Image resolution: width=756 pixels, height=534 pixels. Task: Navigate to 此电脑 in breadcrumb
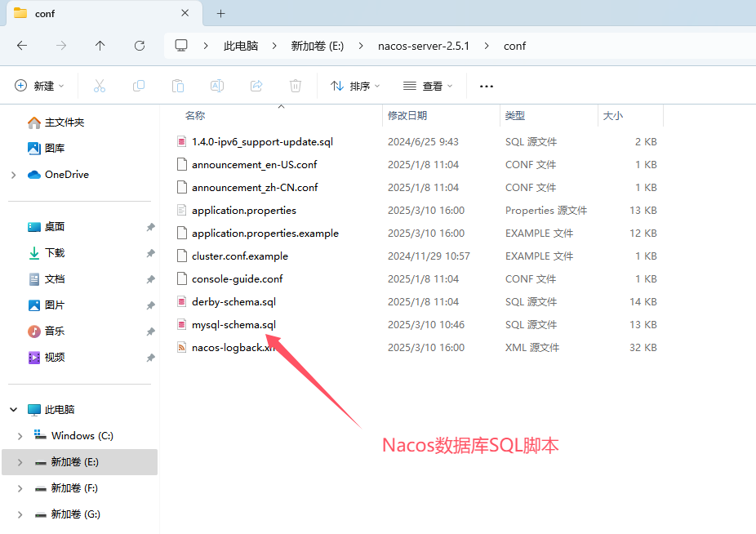241,46
